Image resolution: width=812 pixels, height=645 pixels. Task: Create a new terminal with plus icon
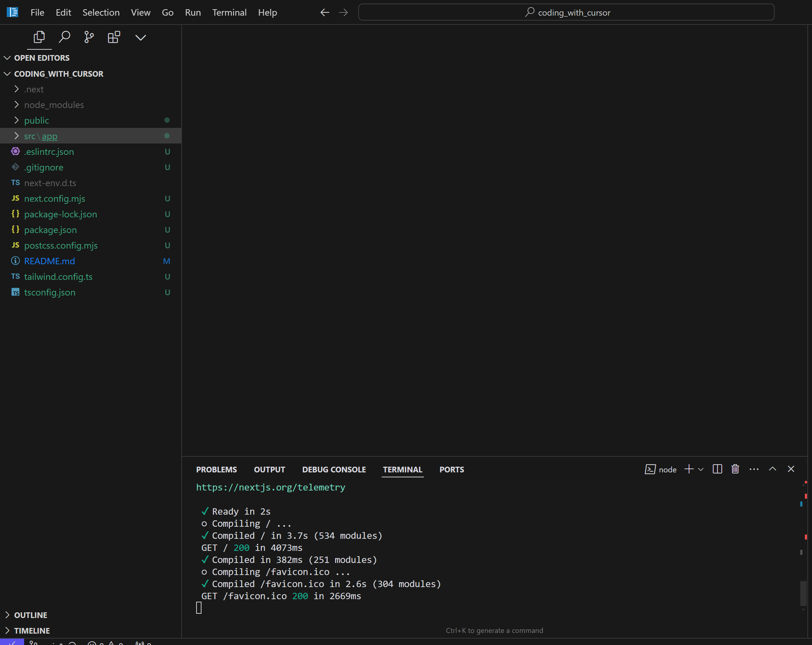(x=689, y=469)
